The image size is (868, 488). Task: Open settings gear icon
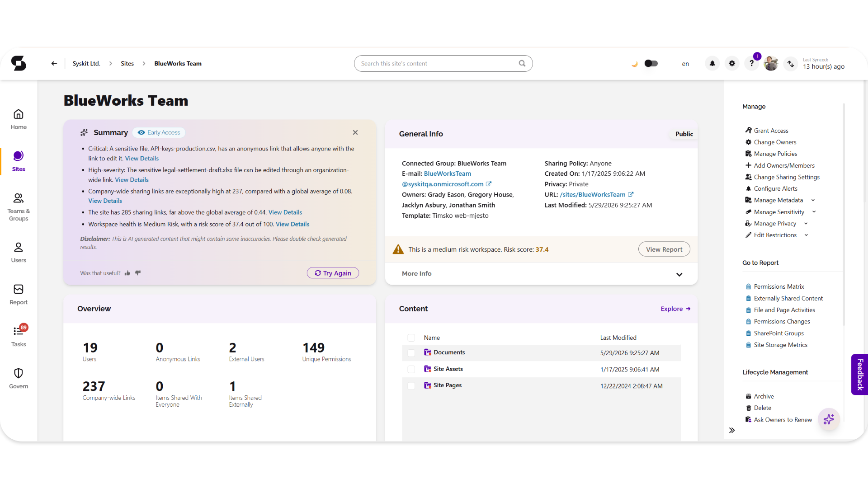[x=732, y=64]
